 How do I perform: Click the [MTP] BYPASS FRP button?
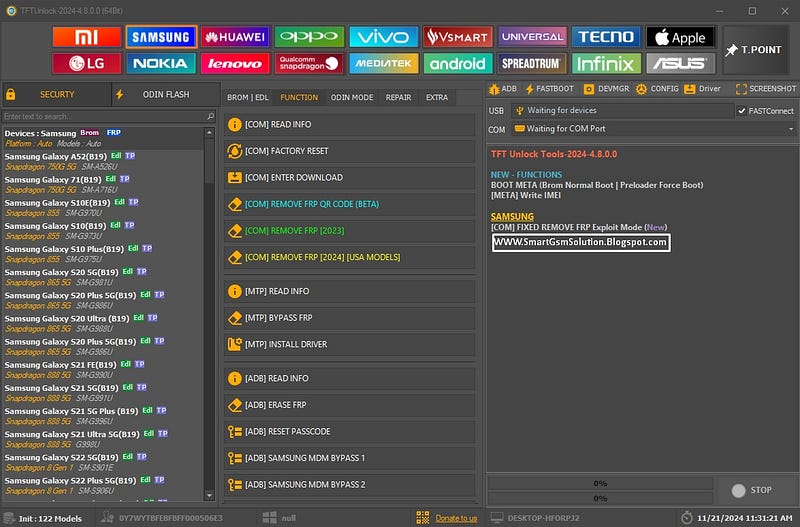349,318
